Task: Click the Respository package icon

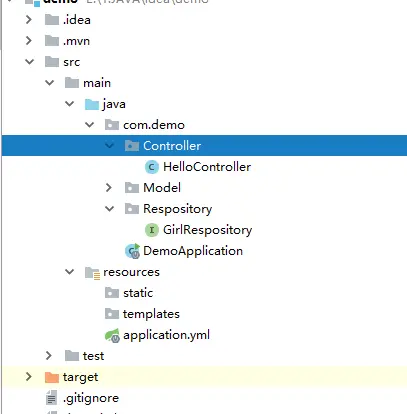Action: tap(132, 209)
